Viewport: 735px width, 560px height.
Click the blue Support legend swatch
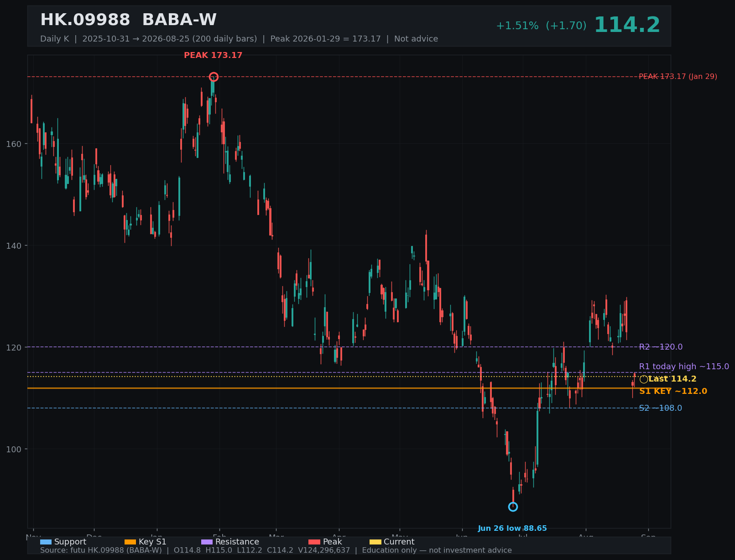click(x=46, y=542)
